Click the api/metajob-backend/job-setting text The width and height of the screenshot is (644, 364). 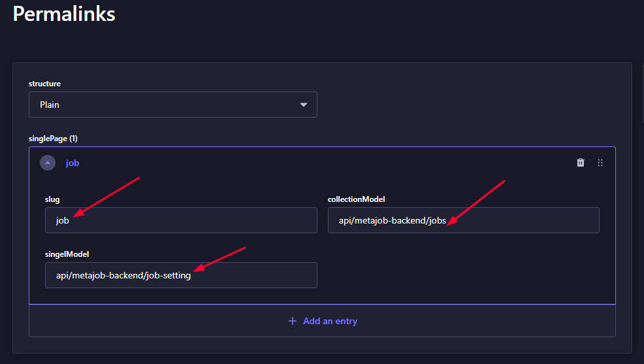[x=123, y=275]
